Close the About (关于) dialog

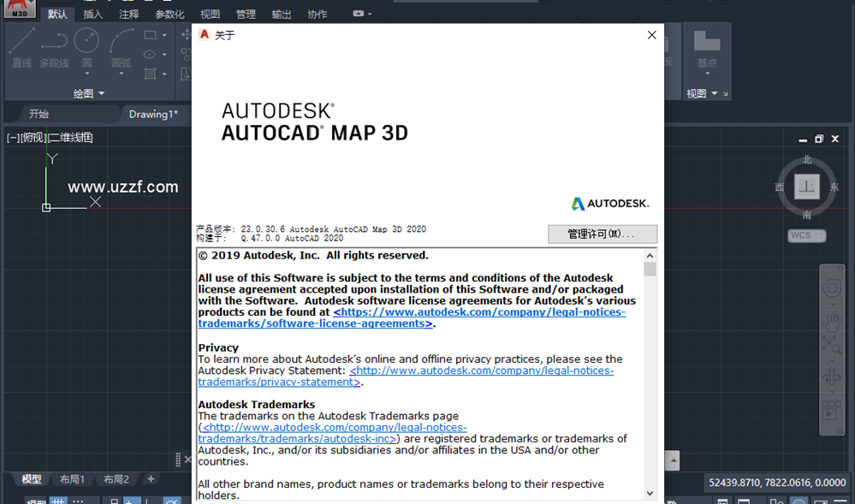[x=651, y=35]
